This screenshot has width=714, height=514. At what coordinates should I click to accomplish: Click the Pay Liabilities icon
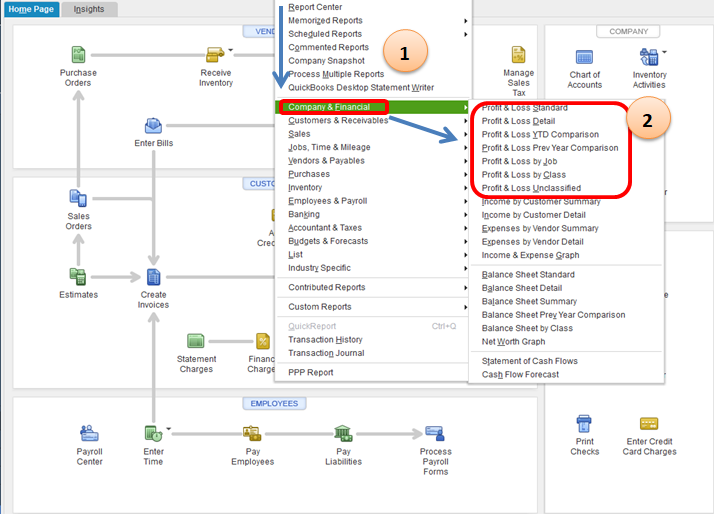point(343,433)
